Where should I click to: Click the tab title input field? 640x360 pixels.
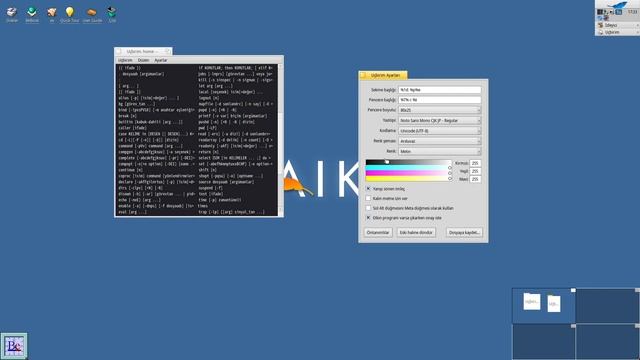click(x=440, y=89)
